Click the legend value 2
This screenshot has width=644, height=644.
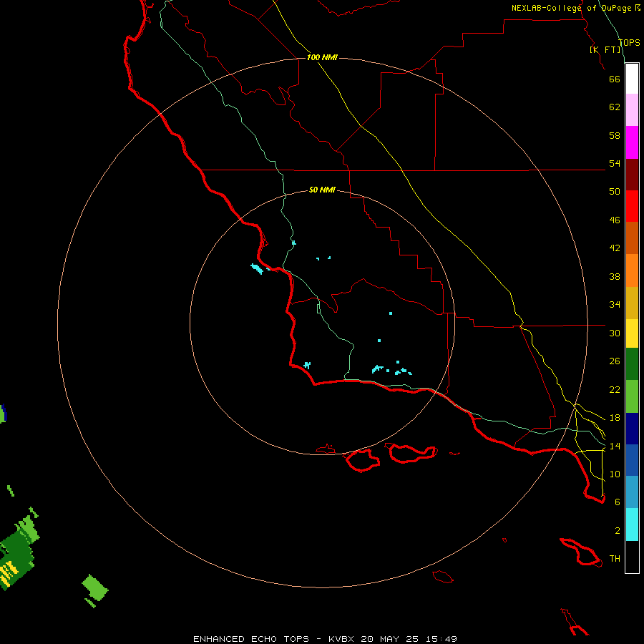point(617,531)
